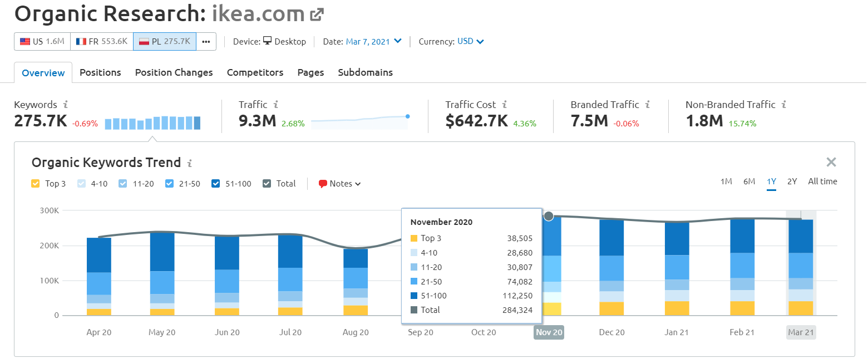The height and width of the screenshot is (363, 868).
Task: Click info icon next to Traffic Cost
Action: click(x=504, y=104)
